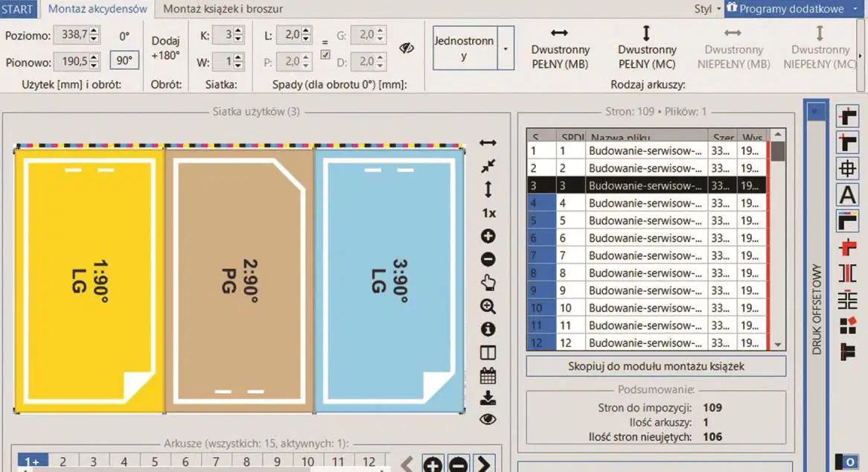
Task: Select the 90° rotation option
Action: 124,60
